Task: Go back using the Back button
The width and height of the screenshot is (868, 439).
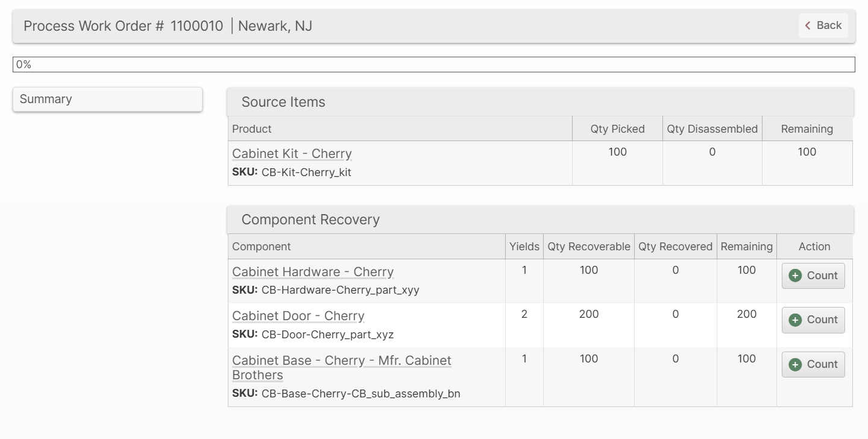Action: coord(823,25)
